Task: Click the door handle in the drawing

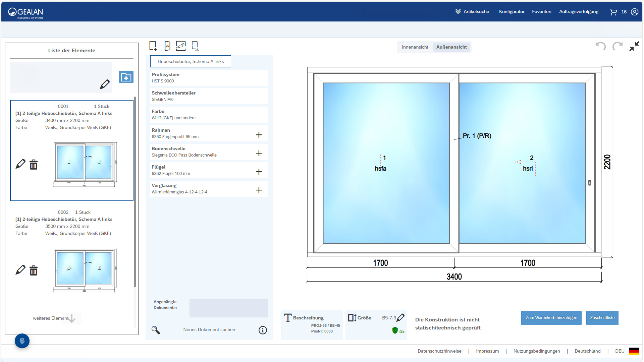Action: pos(590,183)
